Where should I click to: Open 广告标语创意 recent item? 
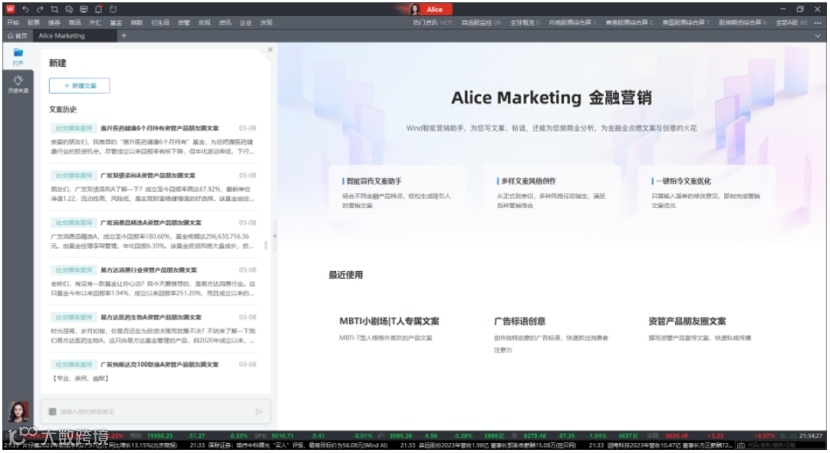(x=551, y=334)
